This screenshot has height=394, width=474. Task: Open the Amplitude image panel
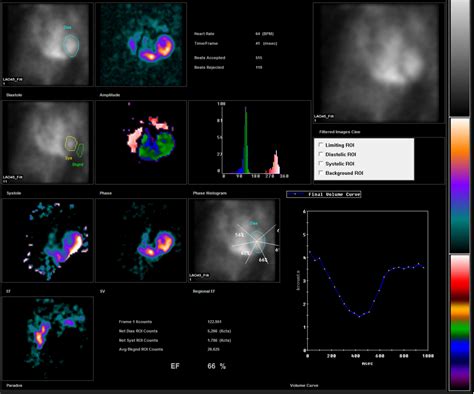tap(141, 44)
